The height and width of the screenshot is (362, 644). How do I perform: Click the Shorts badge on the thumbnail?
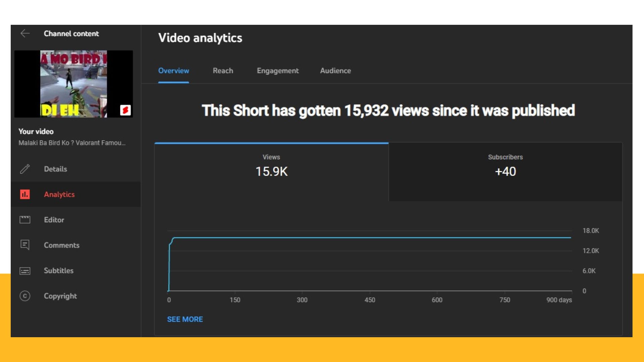click(125, 110)
